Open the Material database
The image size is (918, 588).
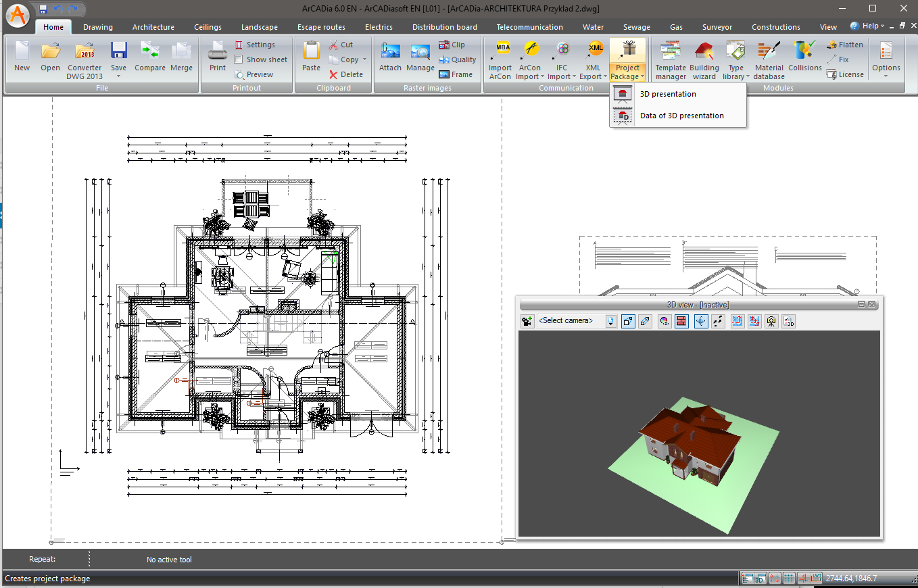pyautogui.click(x=769, y=59)
